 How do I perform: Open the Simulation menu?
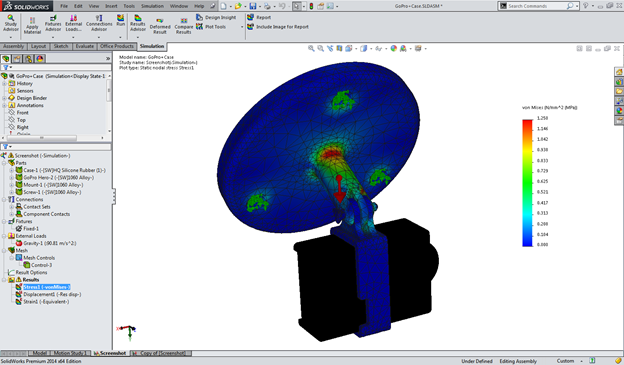click(x=152, y=6)
